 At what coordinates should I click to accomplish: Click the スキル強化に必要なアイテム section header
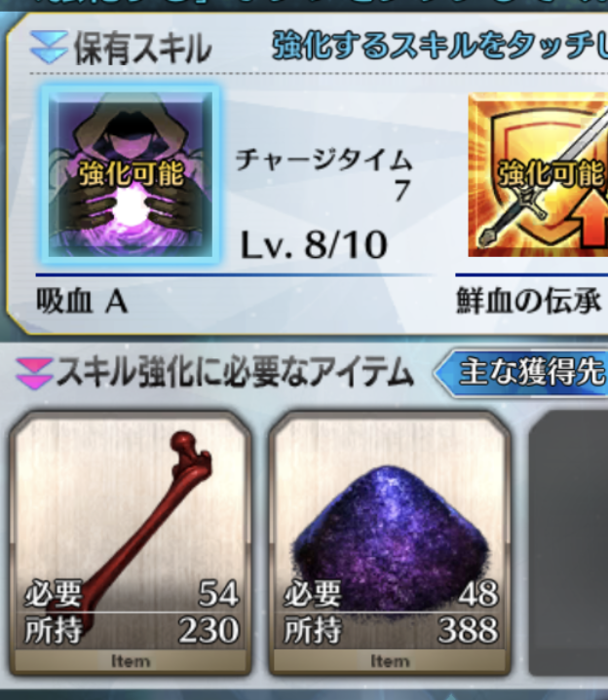(235, 373)
